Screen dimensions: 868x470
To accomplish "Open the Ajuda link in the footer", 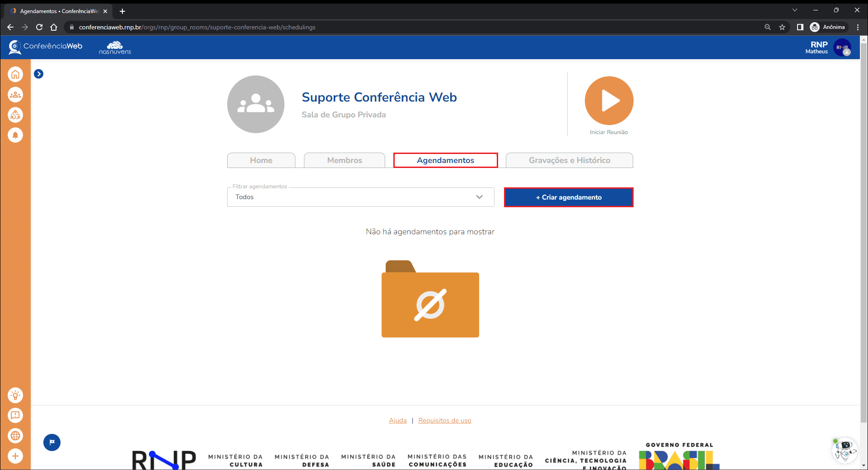I will coord(397,420).
